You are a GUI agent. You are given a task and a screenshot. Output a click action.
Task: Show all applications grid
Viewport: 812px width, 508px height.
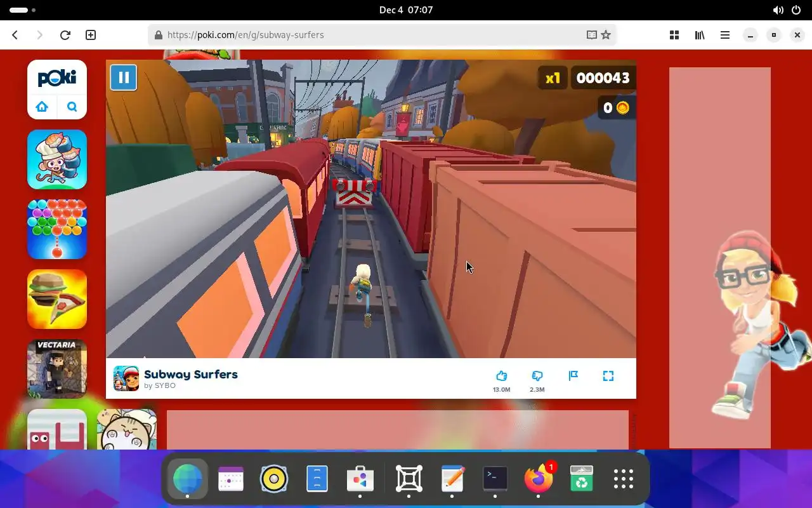point(624,479)
